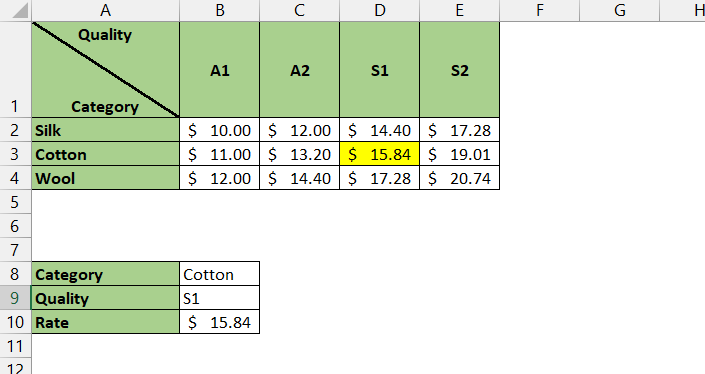The width and height of the screenshot is (705, 374).
Task: Select column F header
Action: [x=540, y=10]
